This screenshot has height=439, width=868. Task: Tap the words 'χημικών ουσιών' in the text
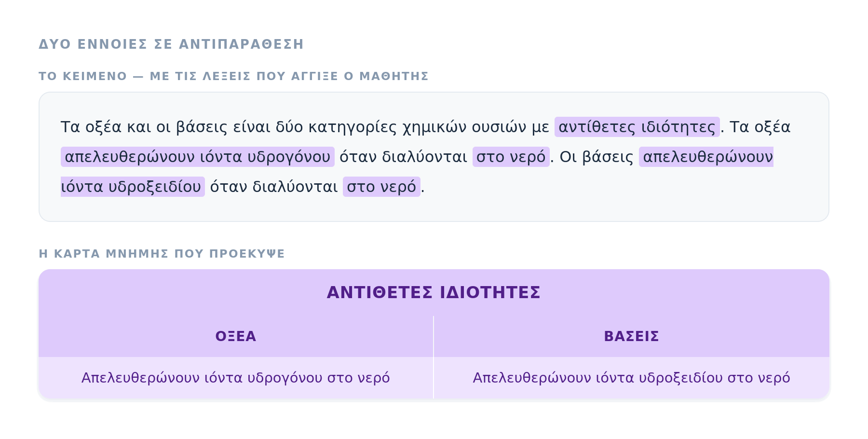click(x=464, y=127)
